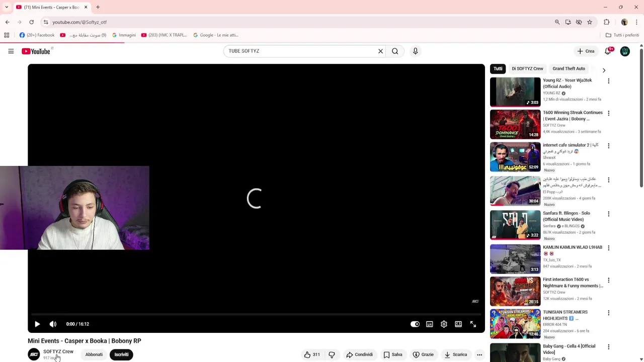
Task: Click the browser address bar
Action: coord(297,22)
